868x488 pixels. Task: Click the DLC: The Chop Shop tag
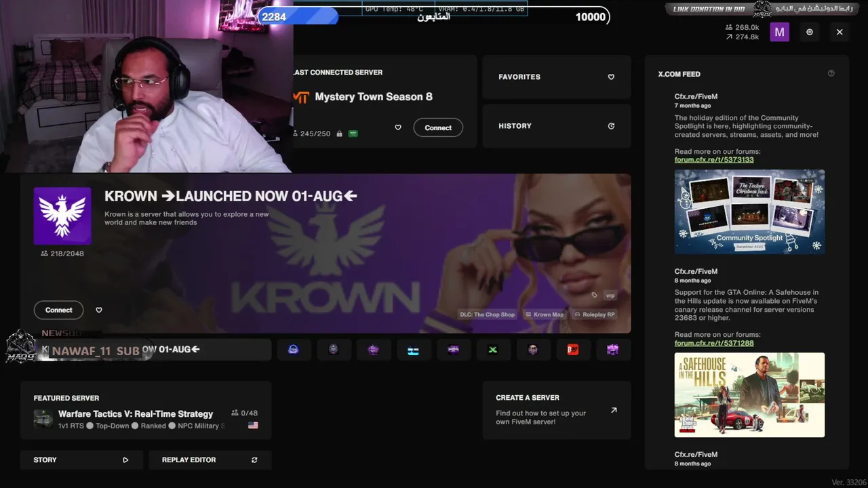(x=488, y=314)
